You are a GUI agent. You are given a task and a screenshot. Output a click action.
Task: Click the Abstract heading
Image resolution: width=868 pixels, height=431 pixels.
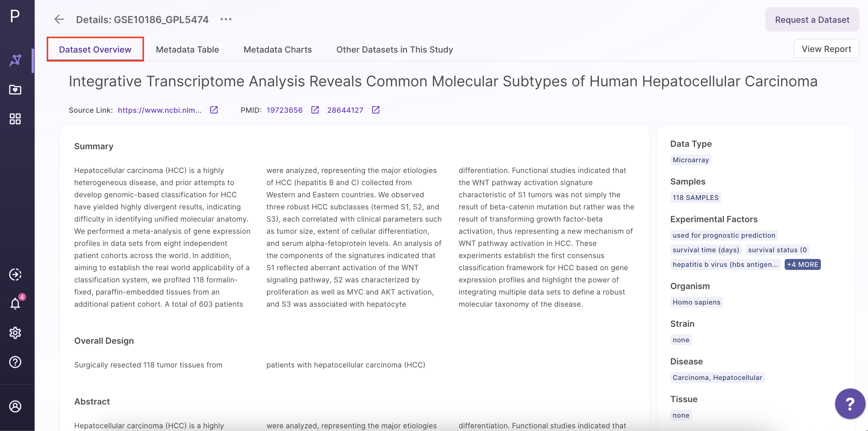coord(92,402)
